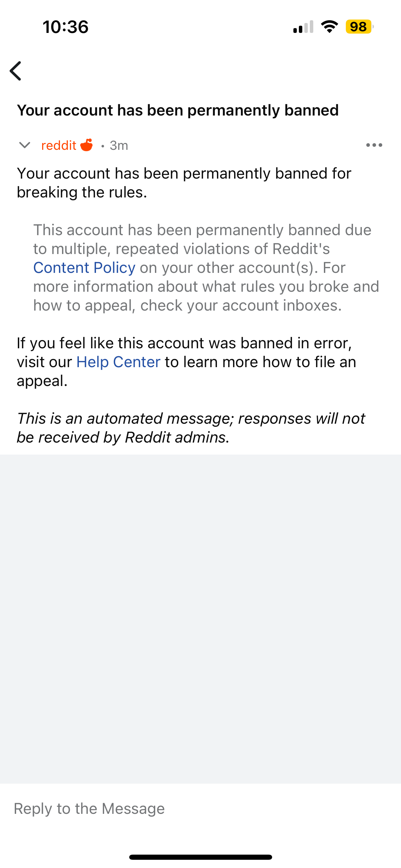Viewport: 401px width, 868px height.
Task: Open the reddit sender profile name
Action: (59, 145)
